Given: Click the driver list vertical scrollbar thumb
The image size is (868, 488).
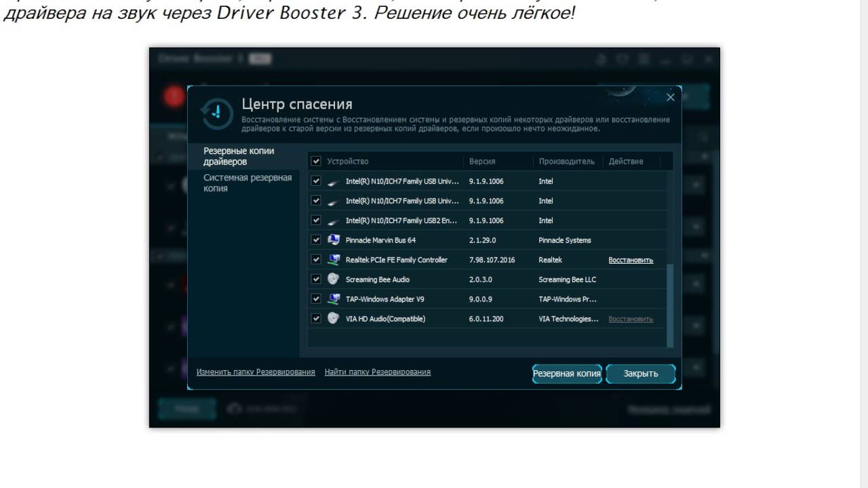Looking at the screenshot, I should pos(671,305).
